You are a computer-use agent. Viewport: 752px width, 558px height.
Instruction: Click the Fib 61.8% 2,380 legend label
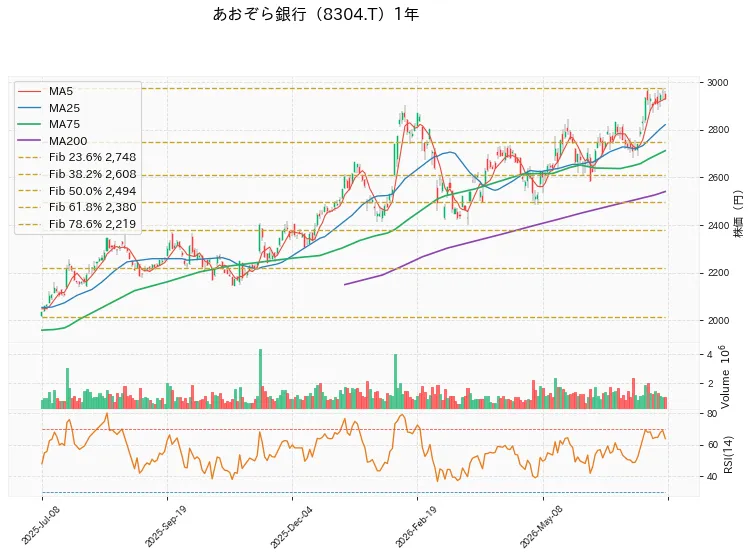[93, 207]
